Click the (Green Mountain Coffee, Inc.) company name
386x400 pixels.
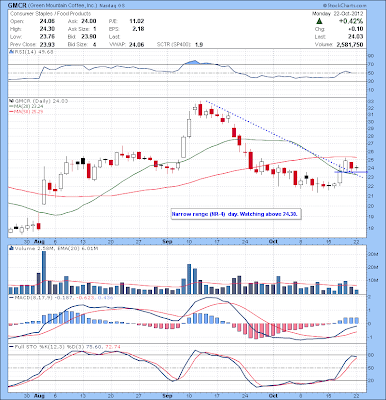pos(62,6)
